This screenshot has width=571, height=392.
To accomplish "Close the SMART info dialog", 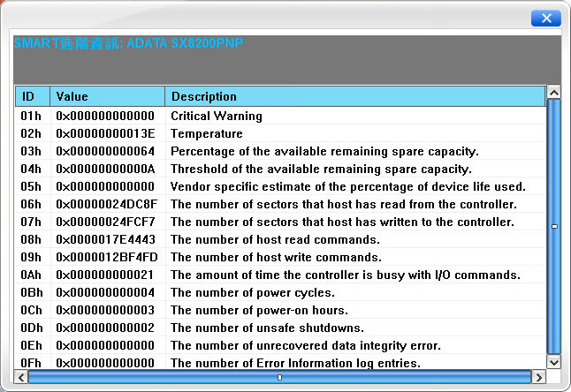I will 546,19.
